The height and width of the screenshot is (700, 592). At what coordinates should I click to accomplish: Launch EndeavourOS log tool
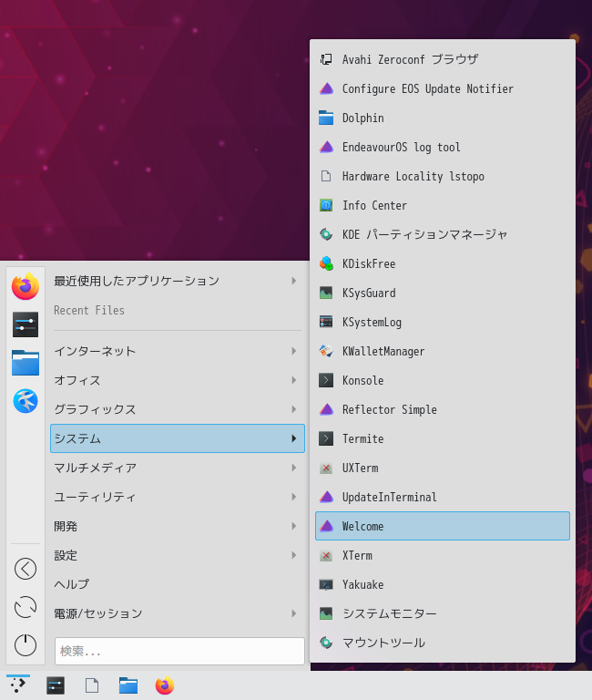(443, 147)
